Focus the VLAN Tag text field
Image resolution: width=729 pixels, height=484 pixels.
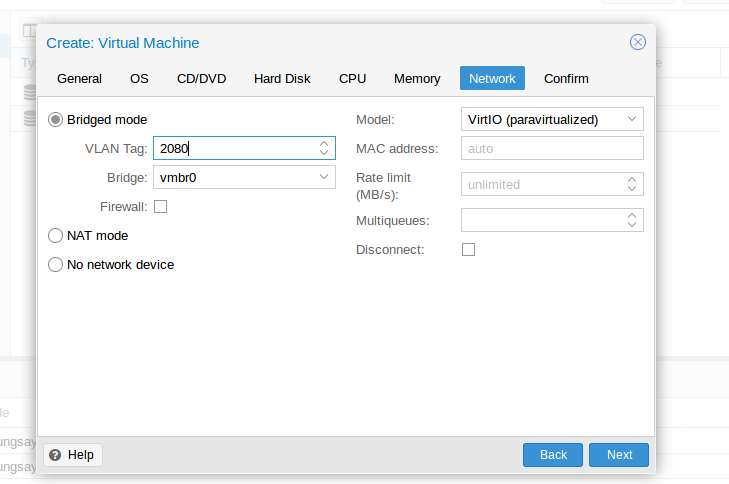[x=234, y=149]
